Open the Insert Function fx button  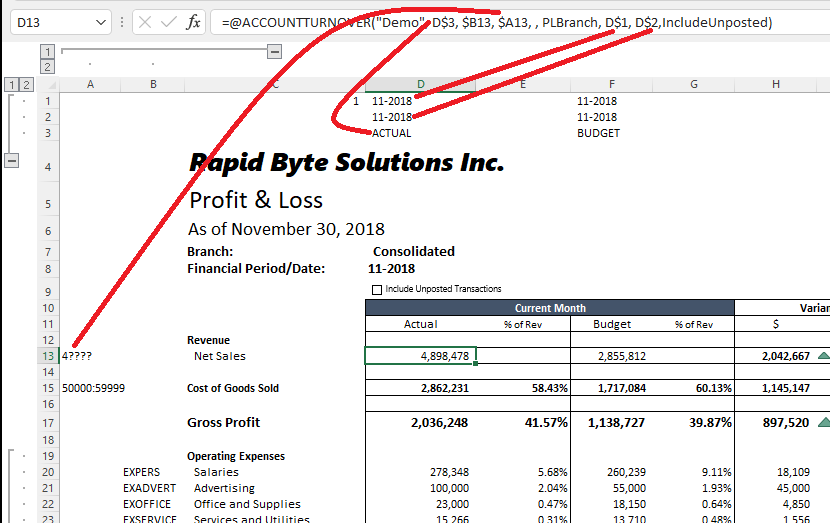coord(194,22)
